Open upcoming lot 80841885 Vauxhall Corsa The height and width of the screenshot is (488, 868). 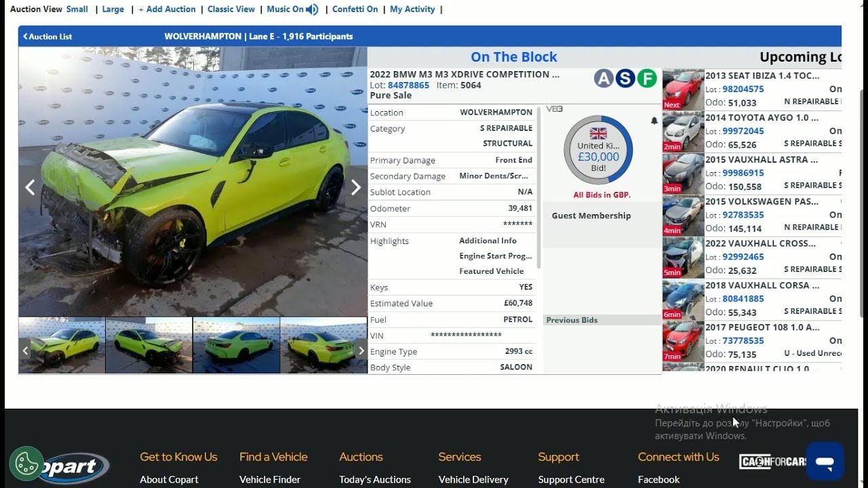[743, 298]
